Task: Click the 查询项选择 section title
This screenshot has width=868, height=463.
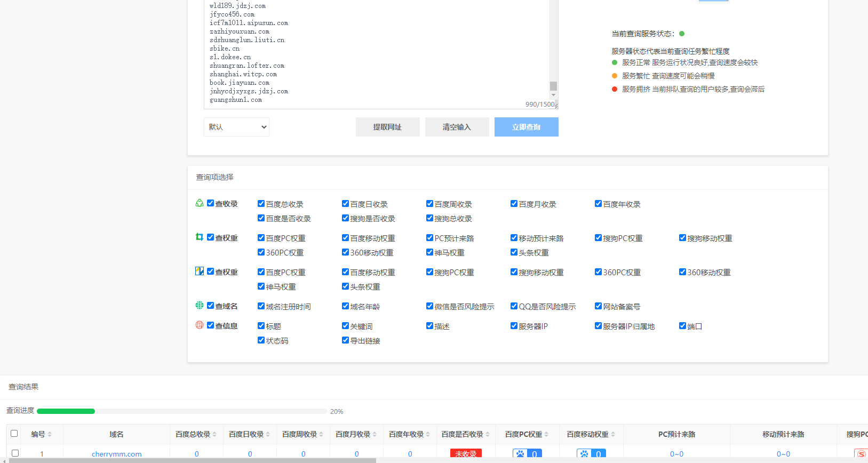Action: point(214,177)
